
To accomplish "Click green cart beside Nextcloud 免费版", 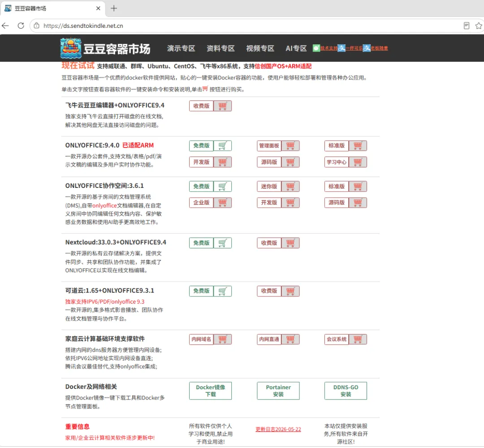I will tap(223, 243).
